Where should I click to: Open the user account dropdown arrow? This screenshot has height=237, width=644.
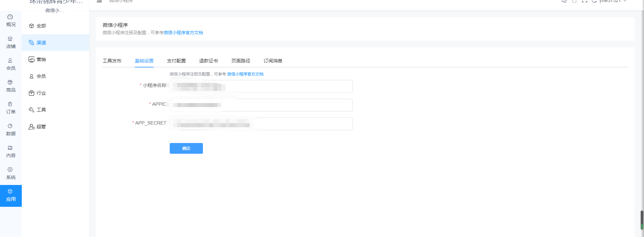pos(625,1)
